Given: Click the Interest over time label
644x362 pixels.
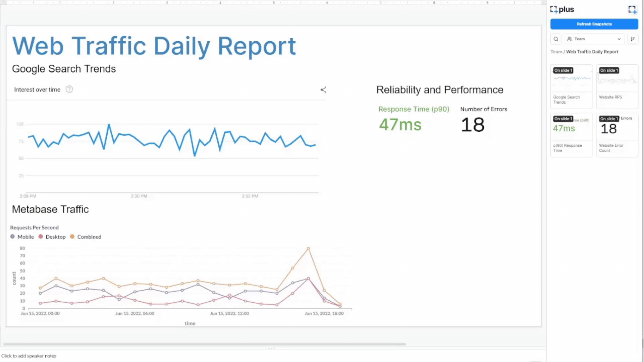Looking at the screenshot, I should pyautogui.click(x=37, y=89).
